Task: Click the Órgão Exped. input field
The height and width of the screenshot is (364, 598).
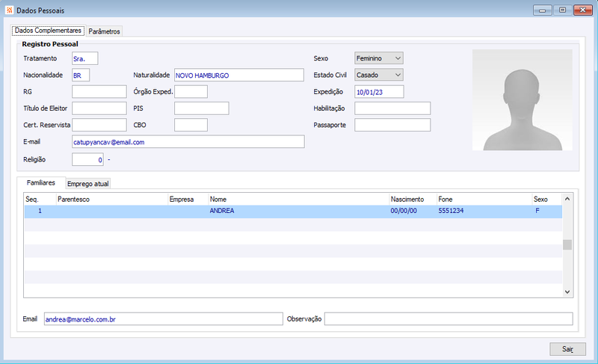Action: point(191,92)
